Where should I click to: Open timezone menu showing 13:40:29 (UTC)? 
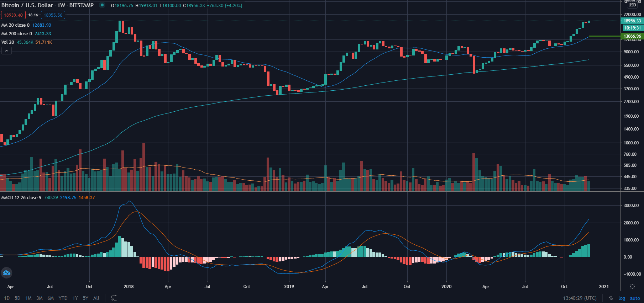click(580, 298)
